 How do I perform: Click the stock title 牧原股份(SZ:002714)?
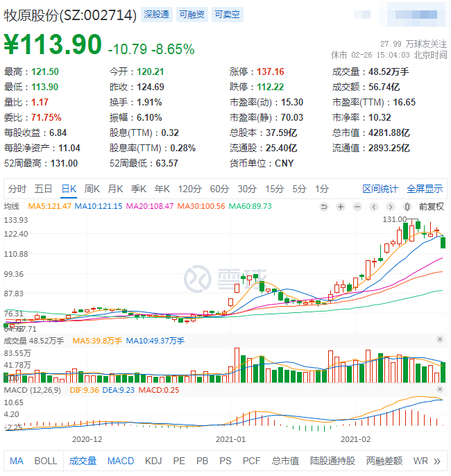pos(70,15)
